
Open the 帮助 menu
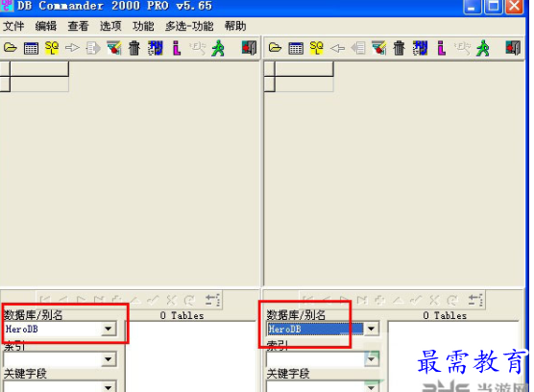pyautogui.click(x=235, y=26)
